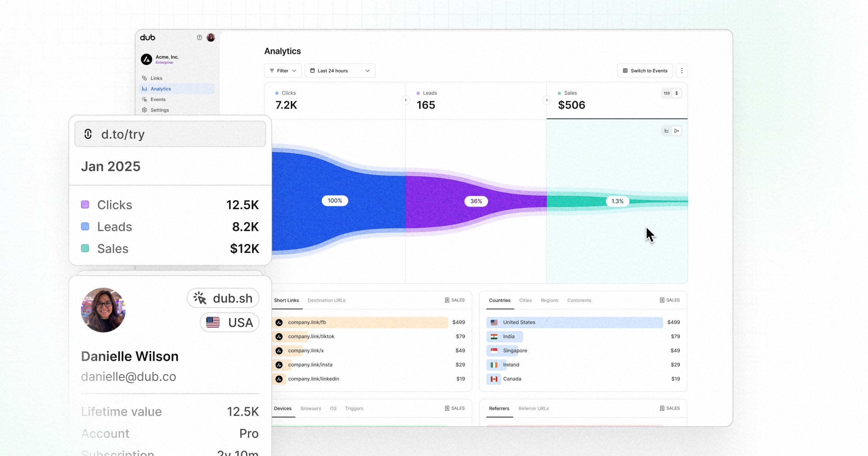Open the Cities tab
This screenshot has width=868, height=456.
coord(525,300)
